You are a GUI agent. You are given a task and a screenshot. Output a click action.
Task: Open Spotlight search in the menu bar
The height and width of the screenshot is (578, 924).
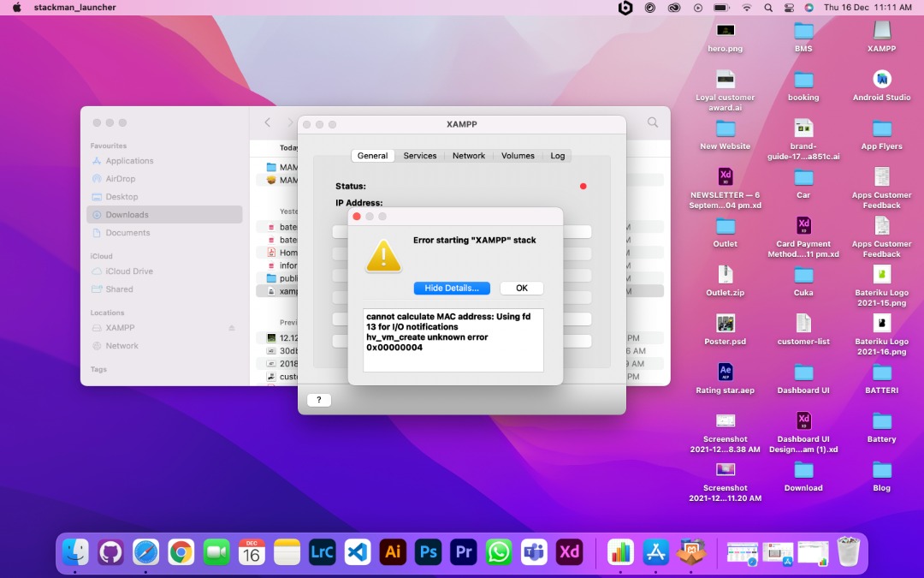click(767, 8)
